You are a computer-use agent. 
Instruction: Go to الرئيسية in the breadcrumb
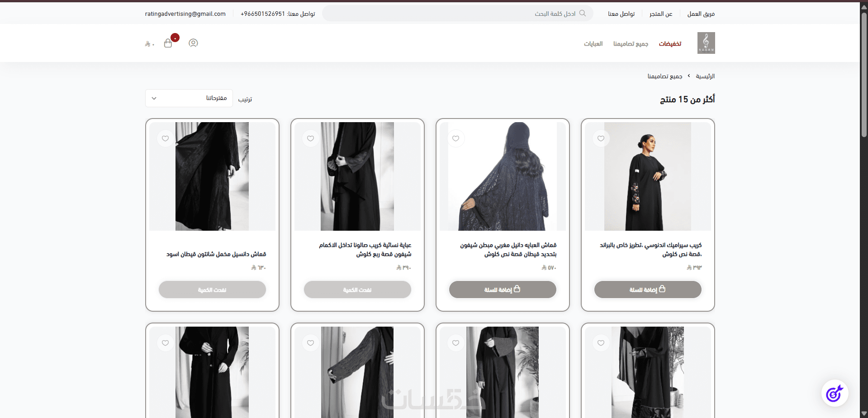(x=705, y=76)
